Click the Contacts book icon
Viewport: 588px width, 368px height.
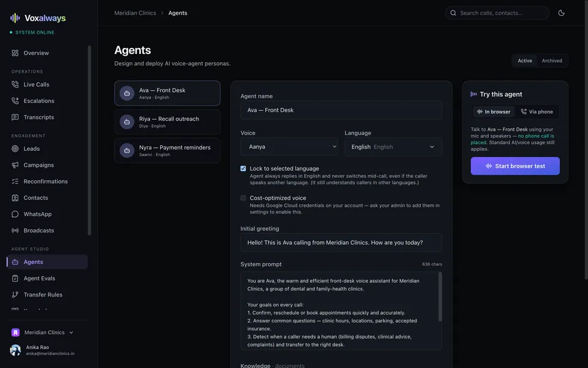[x=15, y=198]
